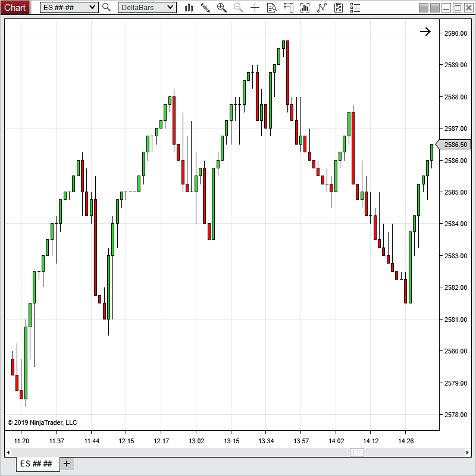
Task: Click the 2586.50 current price marker
Action: coord(455,145)
